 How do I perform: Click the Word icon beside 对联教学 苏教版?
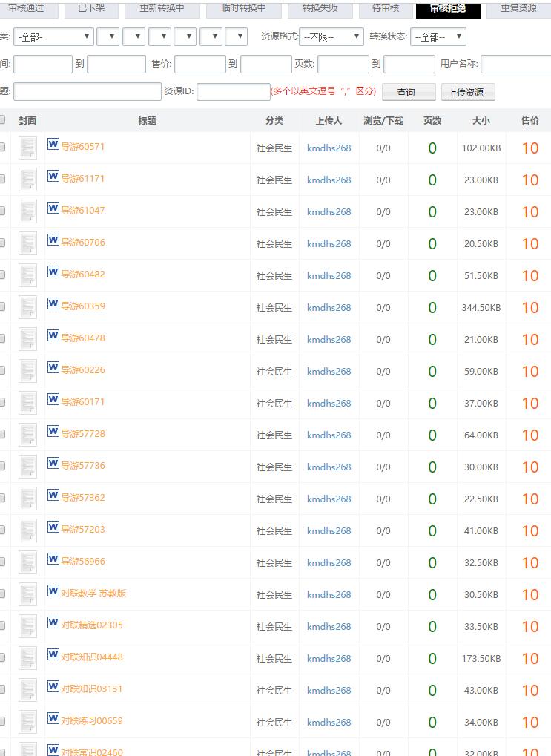pyautogui.click(x=53, y=591)
